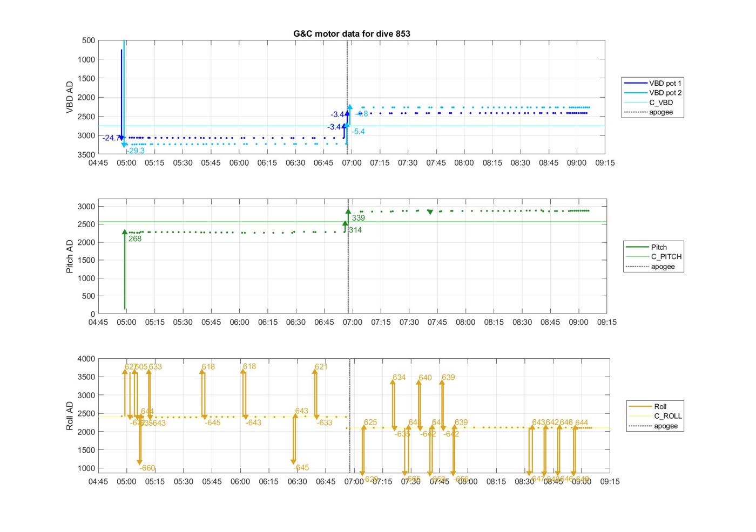
Task: Click the '4000' tick on the Roll axis
Action: tap(86, 359)
